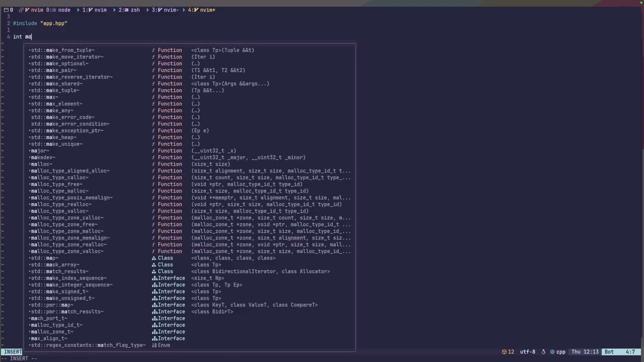Click function icon on malloc_type_calloc row
The image size is (644, 362).
pos(153,177)
